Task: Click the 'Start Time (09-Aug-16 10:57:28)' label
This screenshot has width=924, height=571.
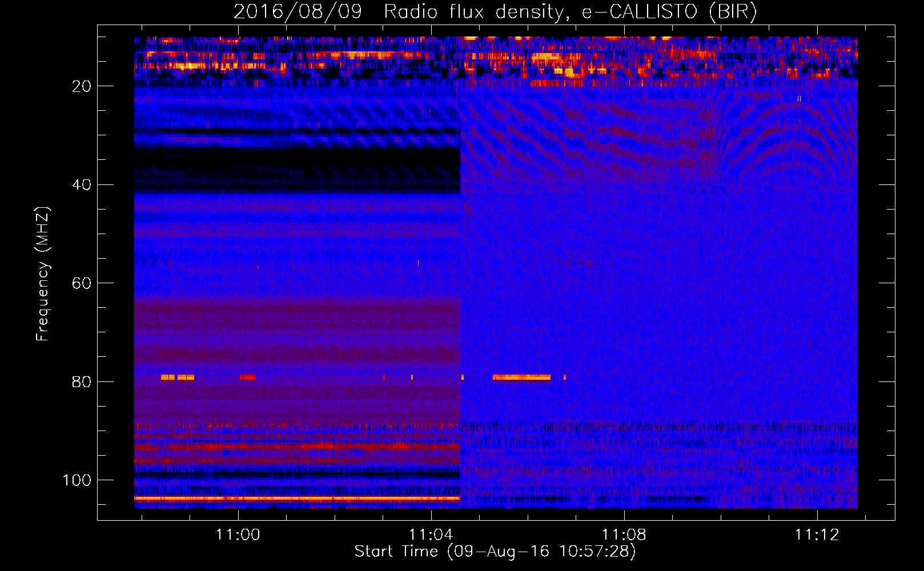Action: point(495,552)
